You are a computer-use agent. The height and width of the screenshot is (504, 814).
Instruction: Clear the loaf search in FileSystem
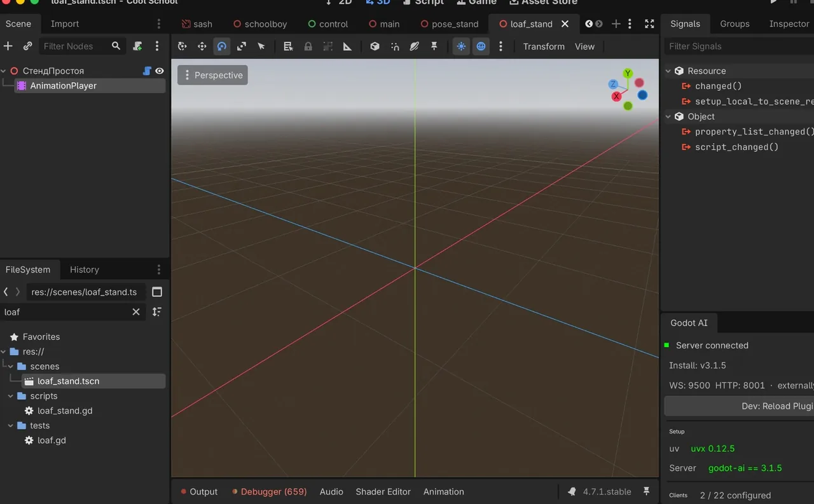[136, 312]
